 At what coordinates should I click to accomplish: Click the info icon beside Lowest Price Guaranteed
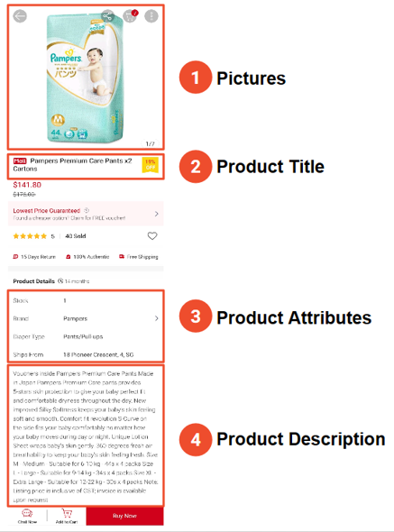[87, 210]
